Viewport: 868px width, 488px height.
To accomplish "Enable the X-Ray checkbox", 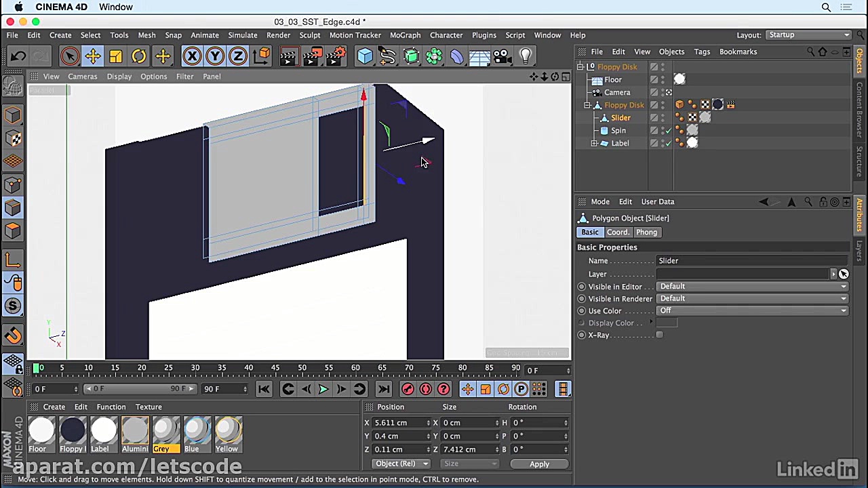I will 659,335.
